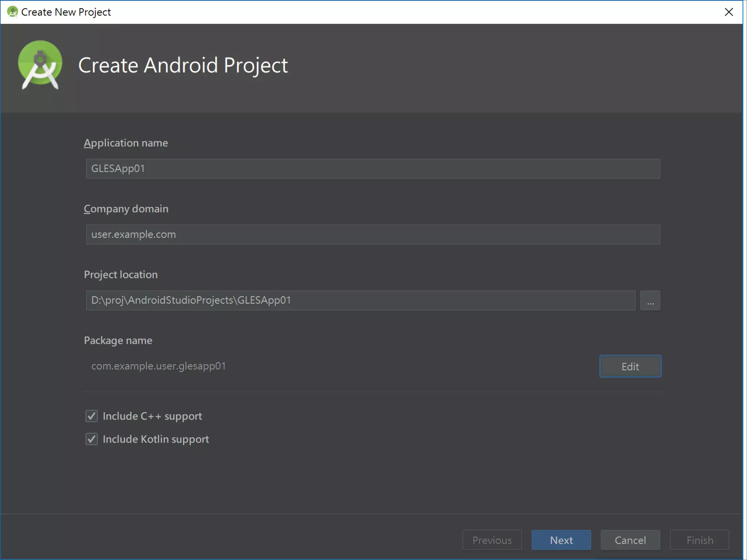The image size is (747, 560).
Task: Click the Application name label
Action: (126, 143)
